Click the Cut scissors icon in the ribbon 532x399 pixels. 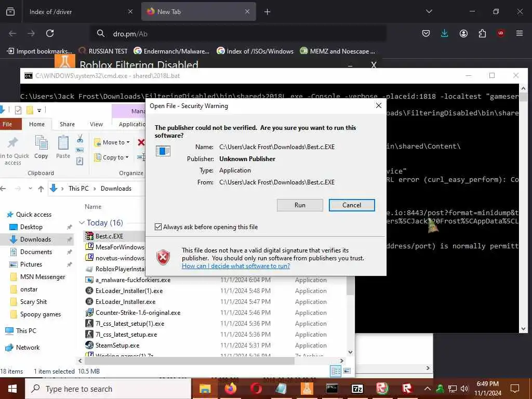click(x=80, y=138)
